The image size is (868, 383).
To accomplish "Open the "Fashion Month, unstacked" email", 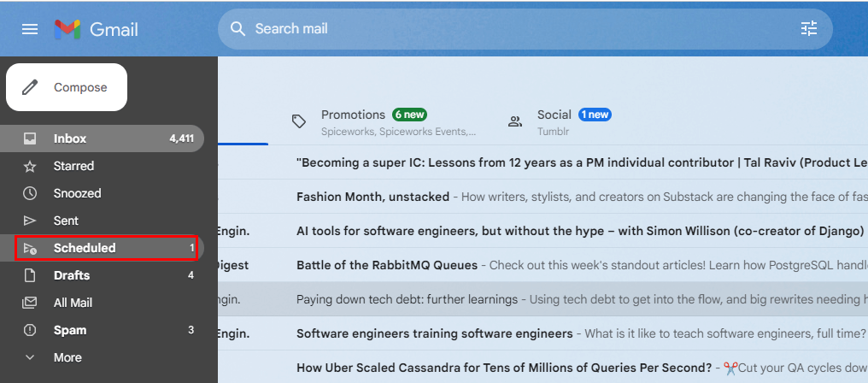I will [372, 197].
